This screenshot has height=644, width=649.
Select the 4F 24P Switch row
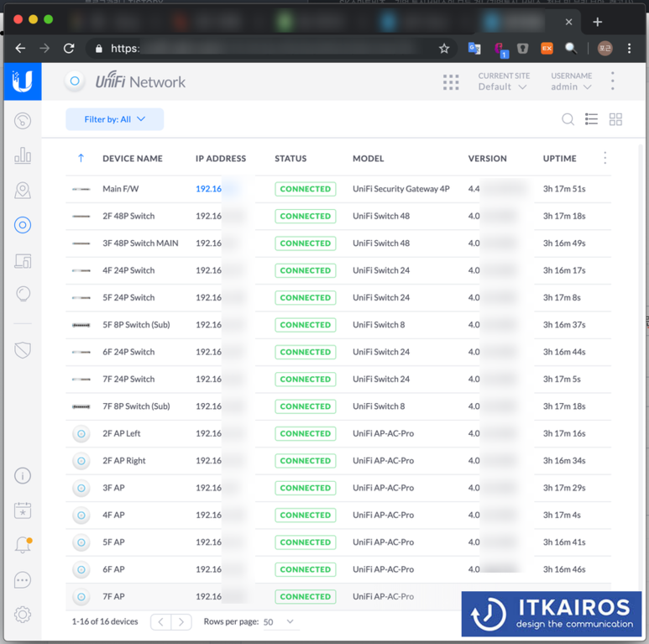click(338, 270)
